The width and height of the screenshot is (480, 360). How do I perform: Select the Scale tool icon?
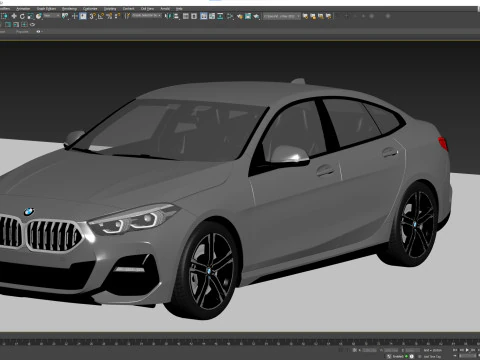(x=30, y=16)
